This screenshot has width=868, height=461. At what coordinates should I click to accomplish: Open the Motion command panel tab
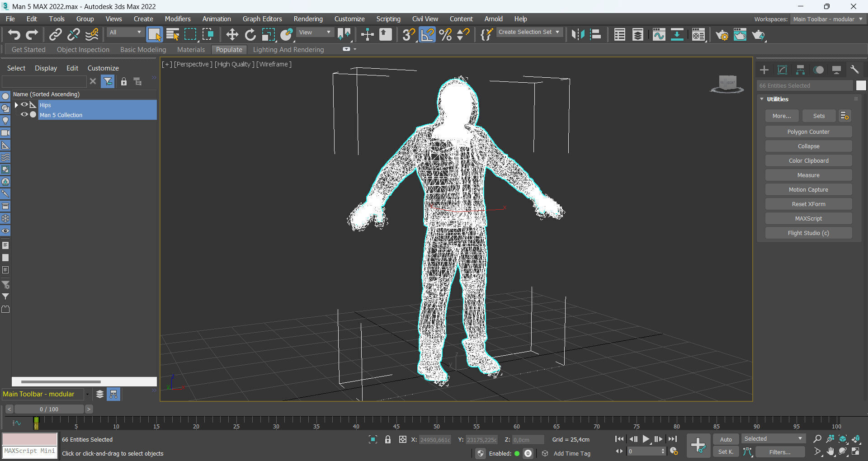point(818,70)
